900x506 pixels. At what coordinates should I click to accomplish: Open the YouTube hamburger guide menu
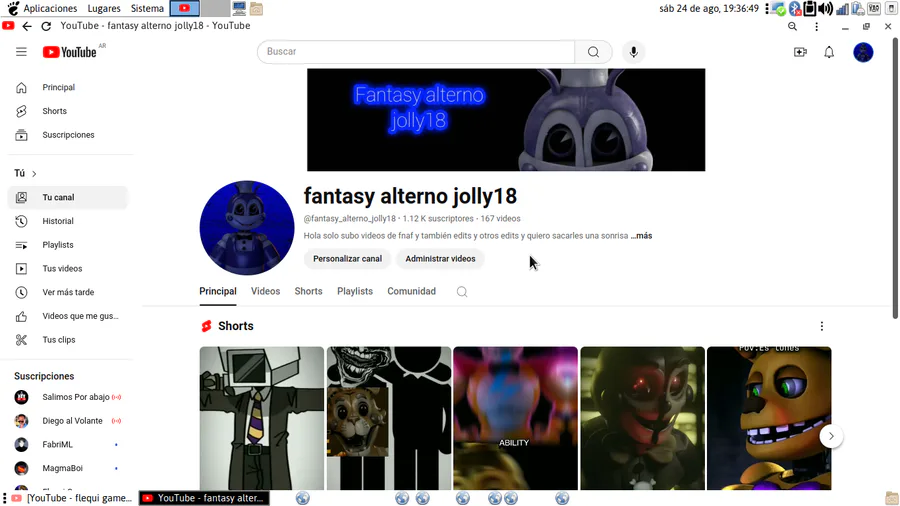pyautogui.click(x=21, y=52)
